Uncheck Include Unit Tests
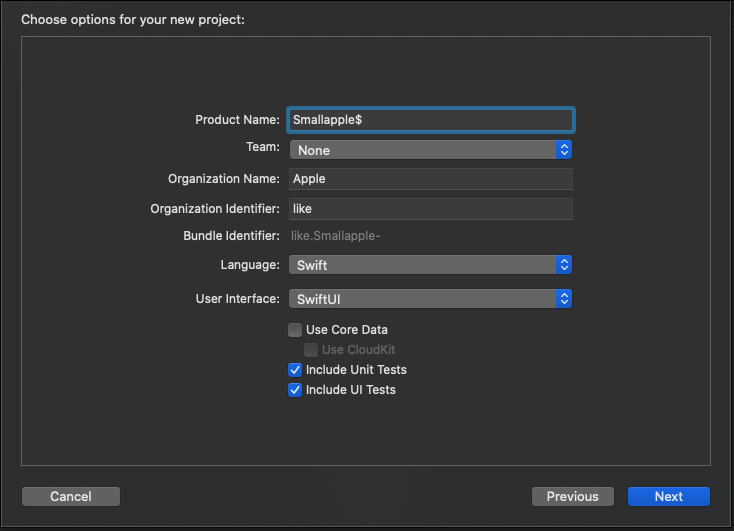734x531 pixels. coord(295,370)
